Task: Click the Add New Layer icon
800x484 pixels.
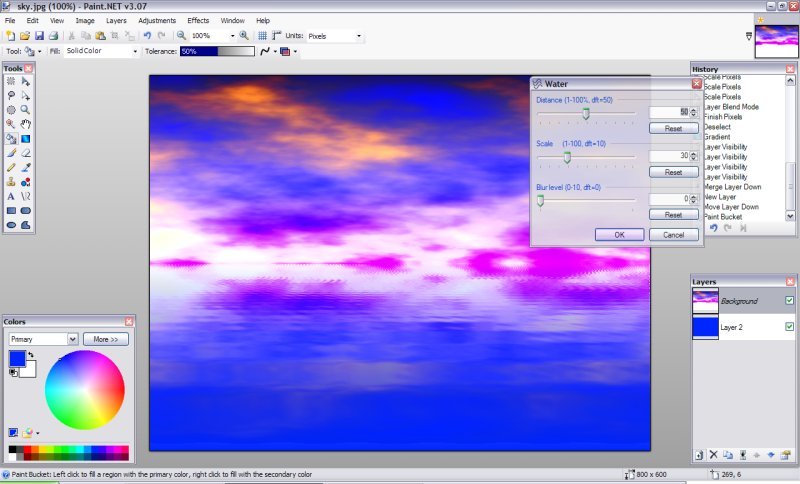Action: (x=698, y=455)
